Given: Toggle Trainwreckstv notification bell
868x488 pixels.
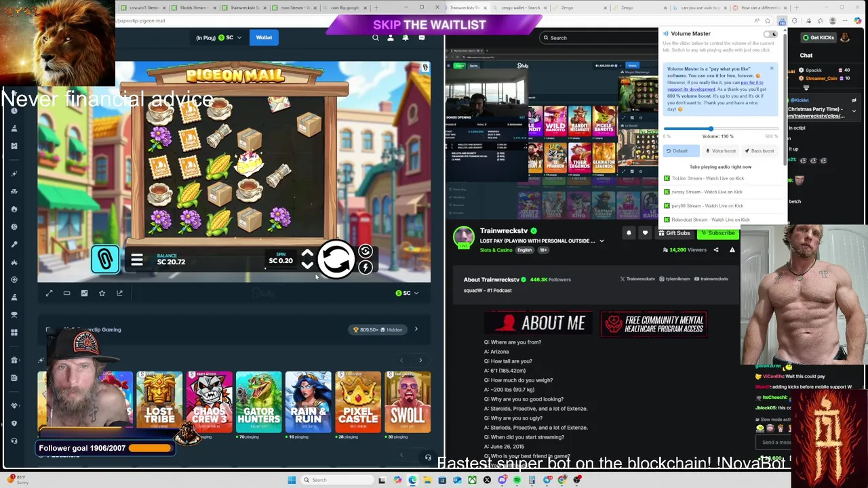Looking at the screenshot, I should [x=629, y=233].
